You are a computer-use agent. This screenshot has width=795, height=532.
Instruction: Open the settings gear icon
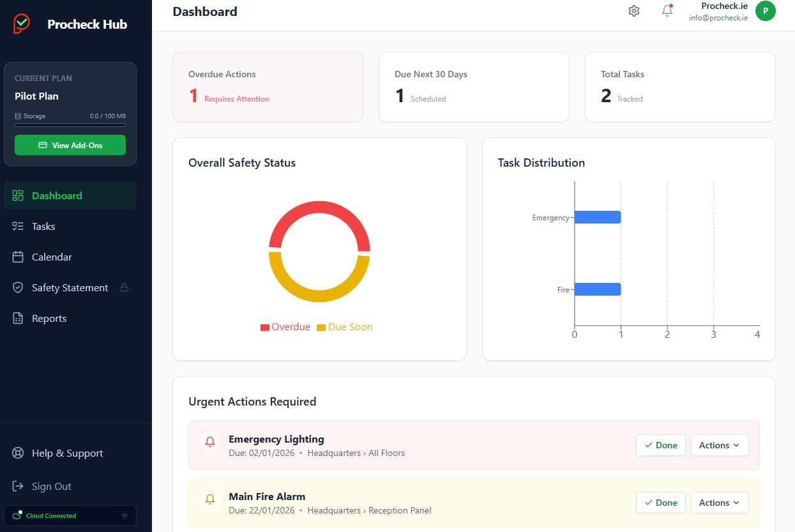pos(633,11)
